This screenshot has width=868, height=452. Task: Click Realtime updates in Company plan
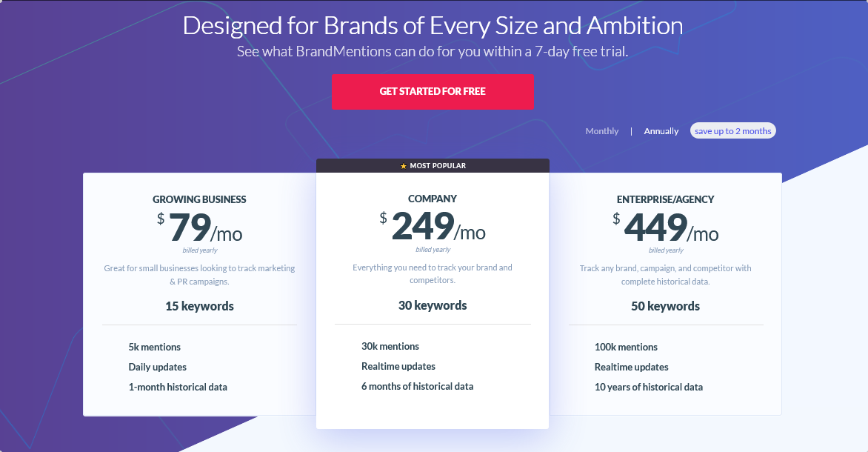point(398,367)
